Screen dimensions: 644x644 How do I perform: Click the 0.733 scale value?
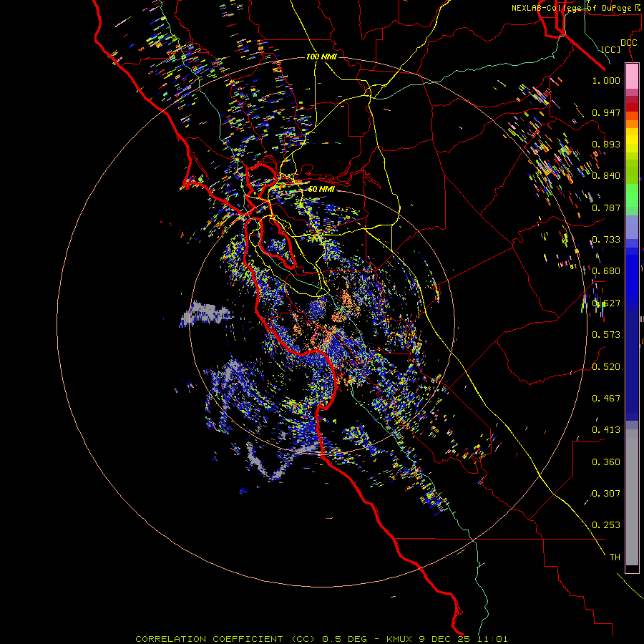coord(606,240)
